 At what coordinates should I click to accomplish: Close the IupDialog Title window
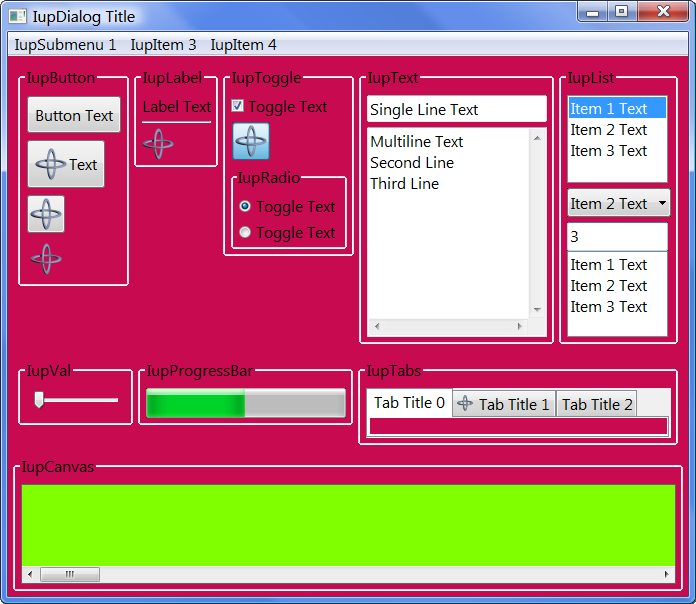click(x=663, y=12)
